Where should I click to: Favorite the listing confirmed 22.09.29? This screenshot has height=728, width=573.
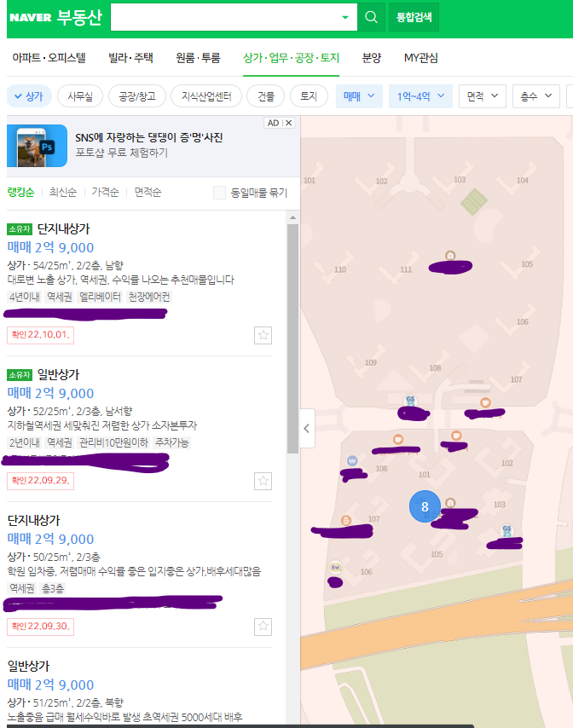263,481
